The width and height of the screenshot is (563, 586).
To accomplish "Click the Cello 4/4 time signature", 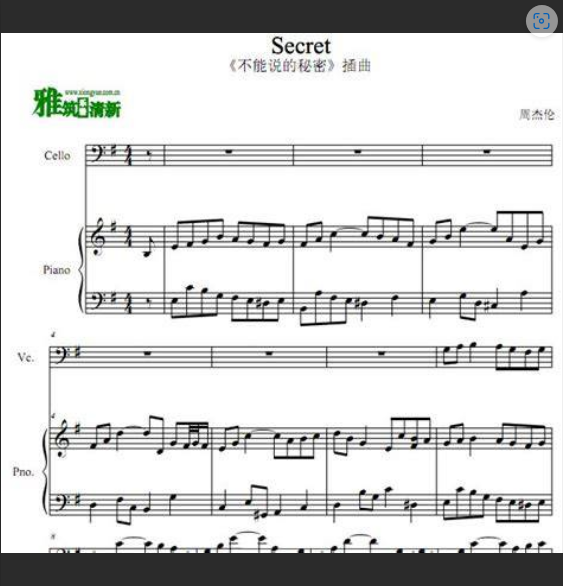I will (x=127, y=155).
